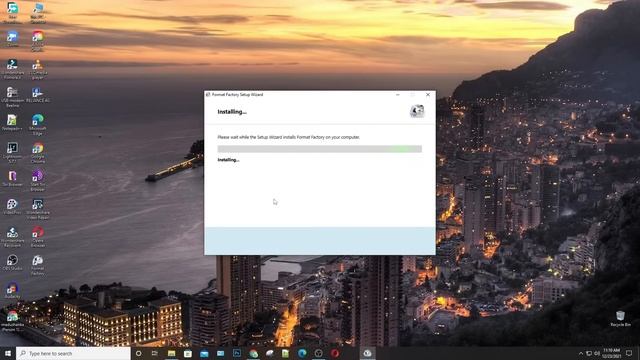The height and width of the screenshot is (360, 640).
Task: Open the taskbar clock and date
Action: 611,353
